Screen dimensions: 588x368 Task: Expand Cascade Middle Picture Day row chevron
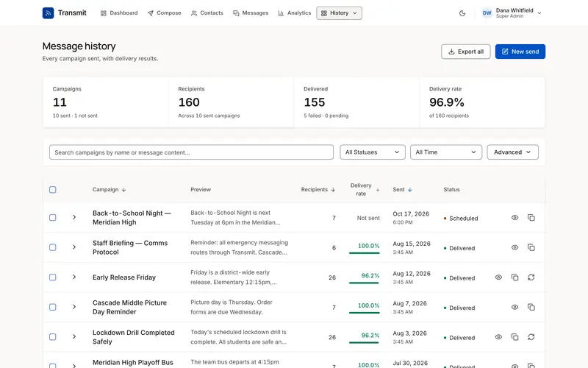74,307
